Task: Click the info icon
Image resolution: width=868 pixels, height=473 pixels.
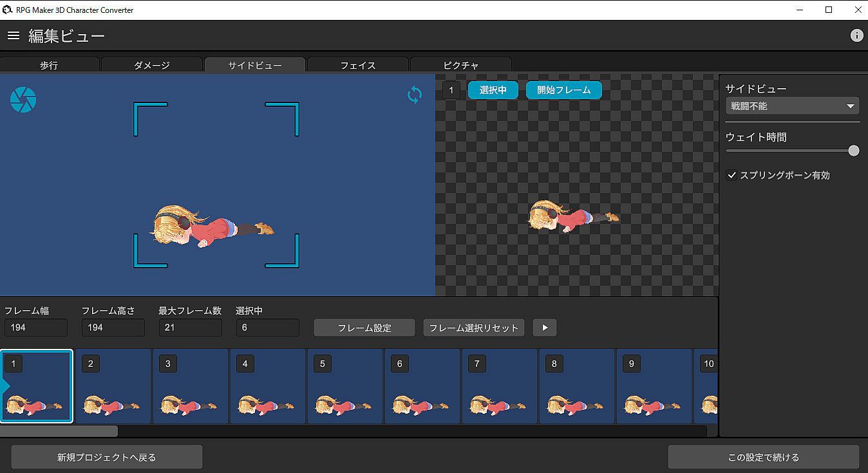Action: pos(856,35)
